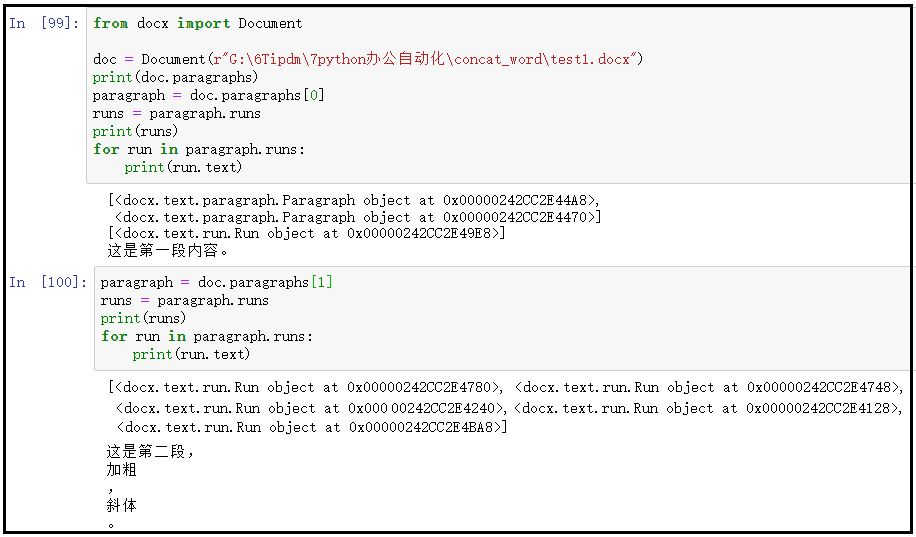Click the output text 斜体
916x537 pixels.
click(122, 505)
